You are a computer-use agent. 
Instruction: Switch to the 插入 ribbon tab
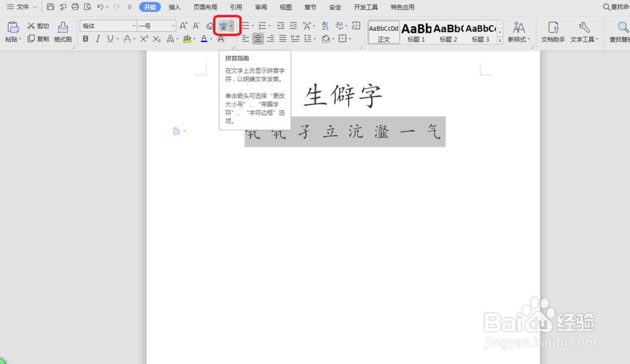click(x=174, y=7)
